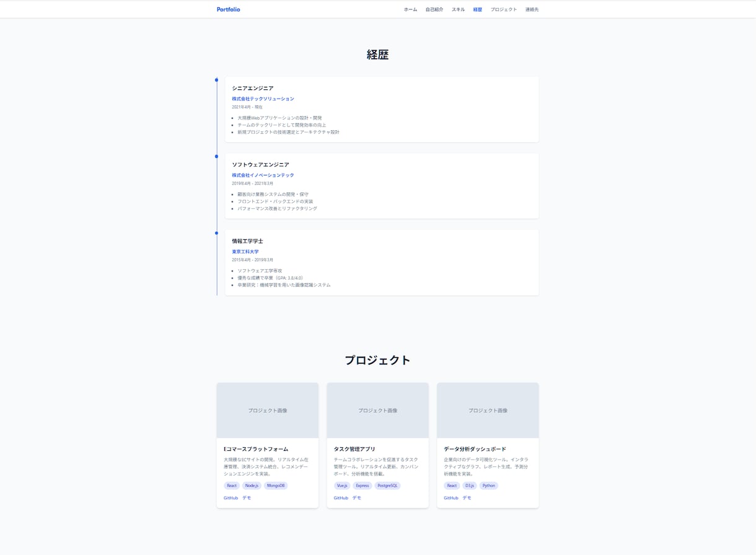This screenshot has width=756, height=555.
Task: Go to the ホーム nav item
Action: 410,9
